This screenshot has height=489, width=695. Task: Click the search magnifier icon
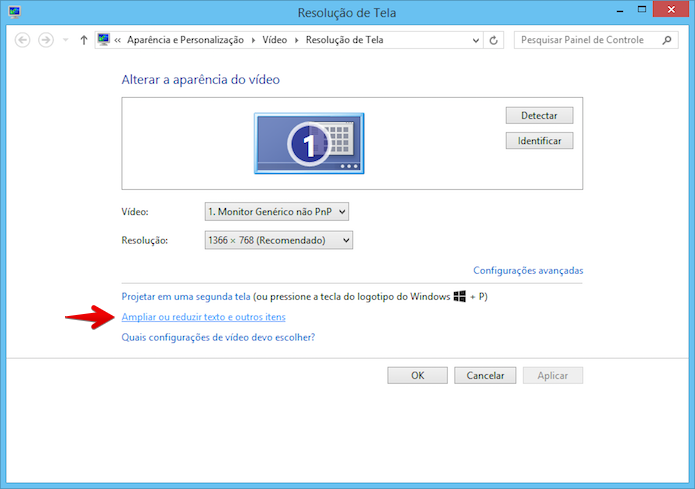667,40
